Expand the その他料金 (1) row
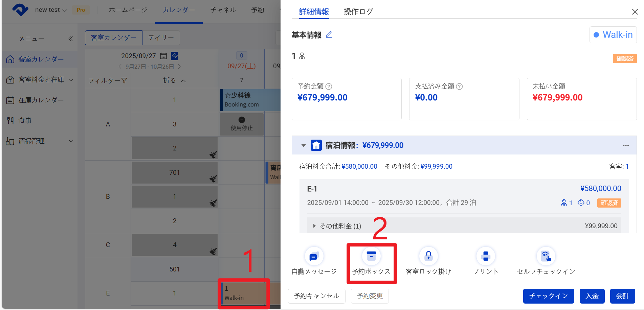This screenshot has width=644, height=310. coord(314,226)
